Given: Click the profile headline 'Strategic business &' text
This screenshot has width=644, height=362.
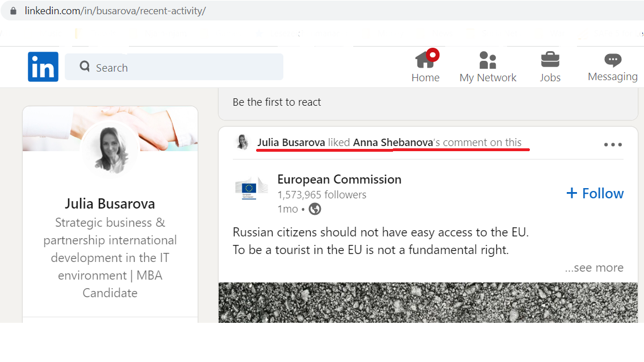Looking at the screenshot, I should point(110,222).
